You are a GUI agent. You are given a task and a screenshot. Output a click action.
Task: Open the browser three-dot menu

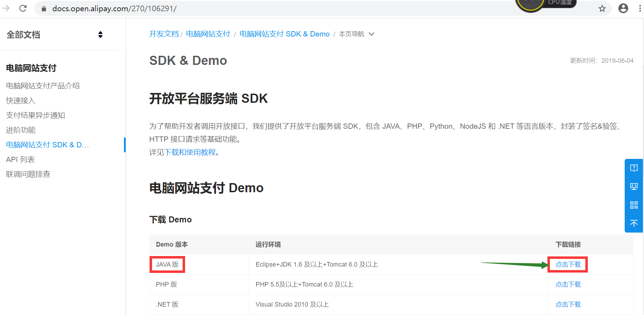tap(640, 8)
